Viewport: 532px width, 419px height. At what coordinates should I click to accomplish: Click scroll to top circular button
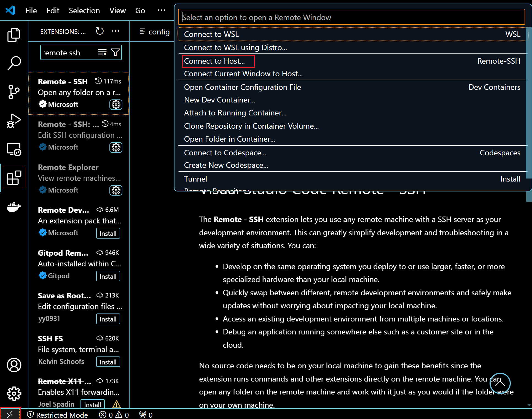(500, 383)
